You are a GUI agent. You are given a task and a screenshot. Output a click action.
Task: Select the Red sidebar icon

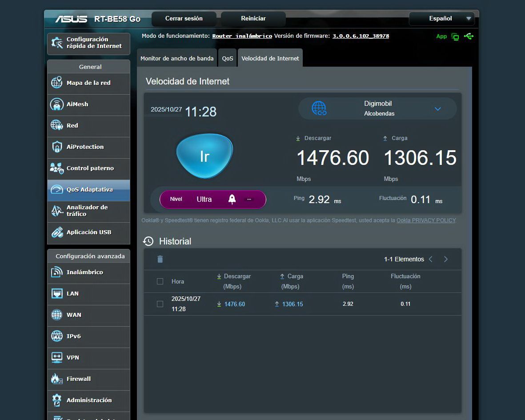tap(56, 125)
